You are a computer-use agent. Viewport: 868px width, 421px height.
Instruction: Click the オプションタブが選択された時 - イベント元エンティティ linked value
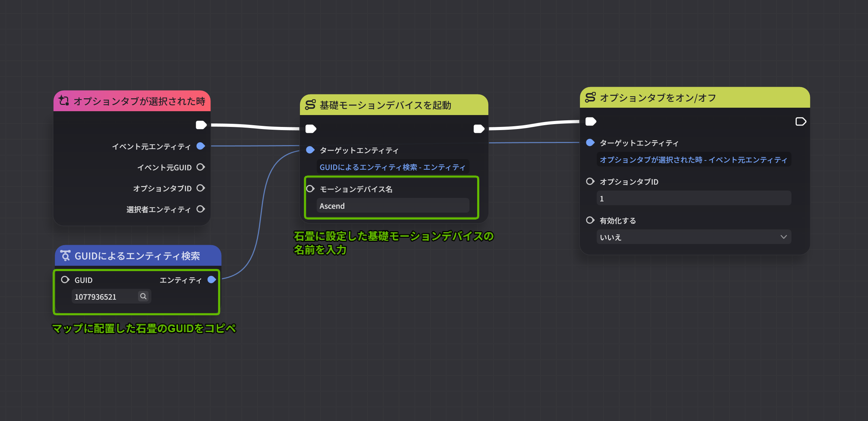694,159
